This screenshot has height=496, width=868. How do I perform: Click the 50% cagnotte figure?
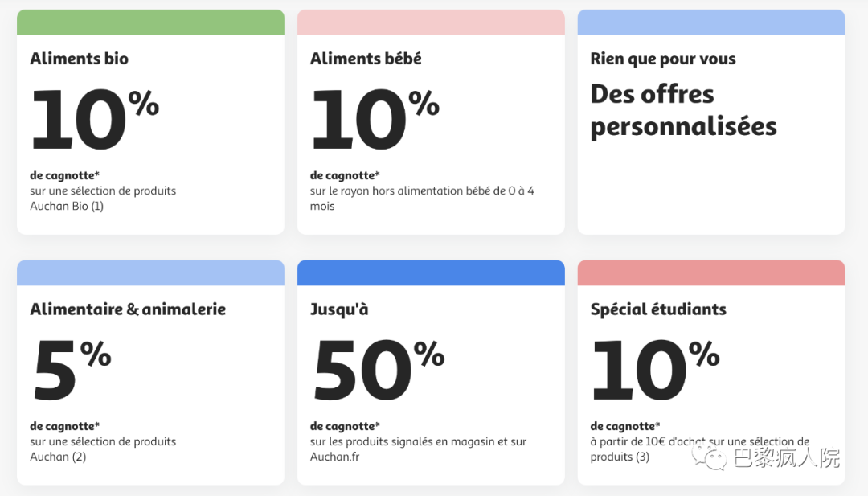point(378,370)
